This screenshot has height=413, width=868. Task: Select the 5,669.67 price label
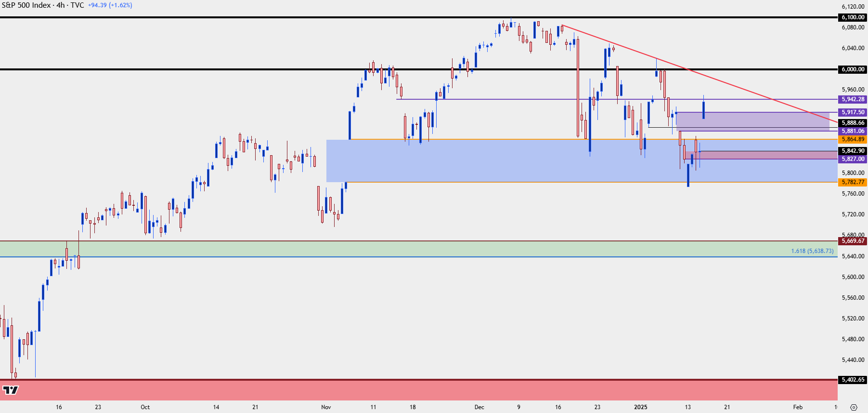(853, 241)
